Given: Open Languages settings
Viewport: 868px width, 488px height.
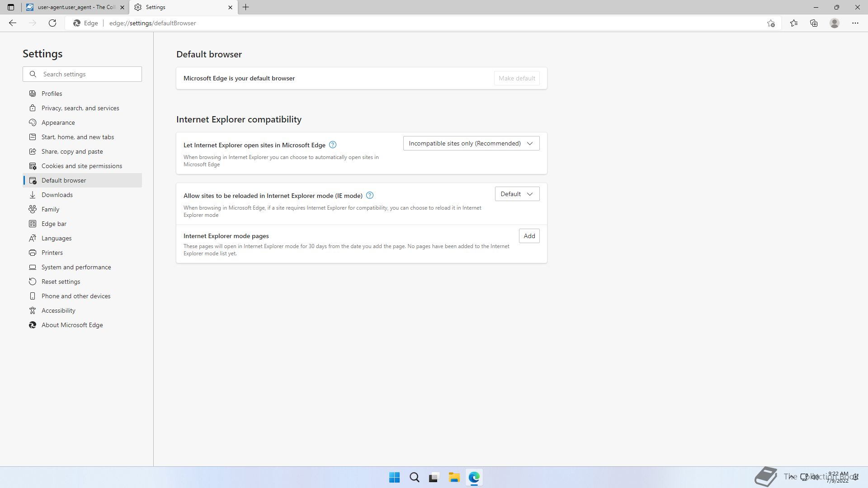Looking at the screenshot, I should coord(82,238).
